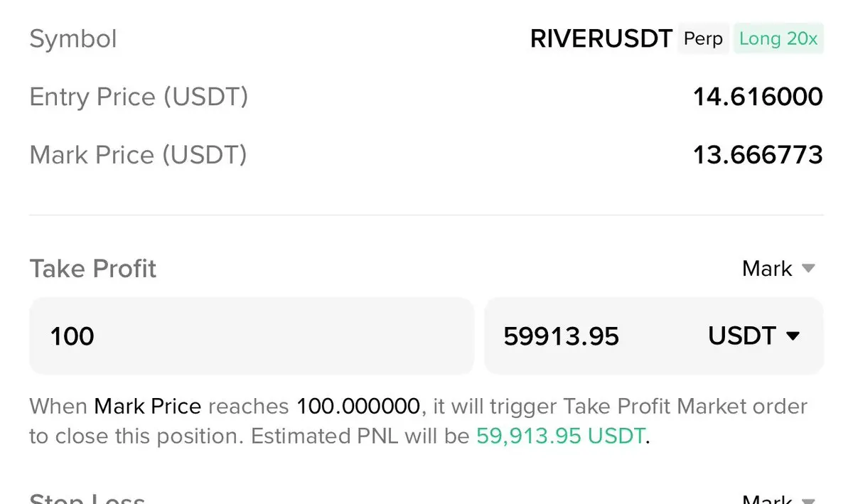Click the Stop Loss section heading
The height and width of the screenshot is (504, 853).
click(x=87, y=498)
